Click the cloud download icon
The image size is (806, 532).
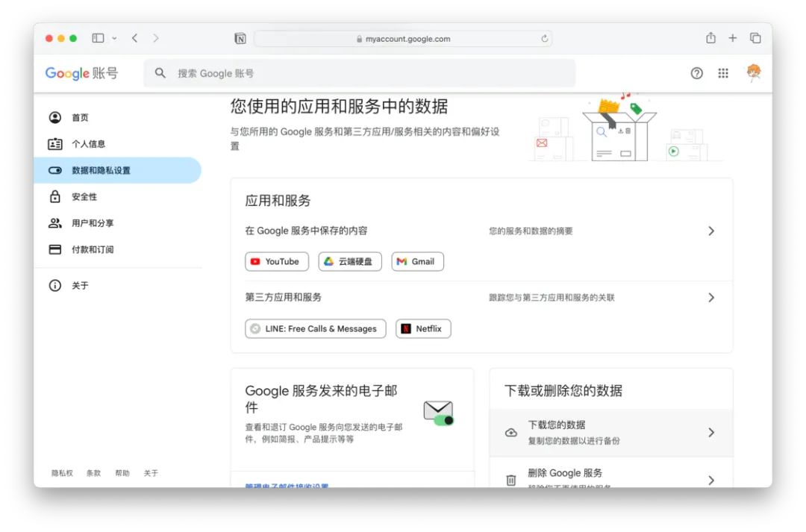tap(511, 433)
